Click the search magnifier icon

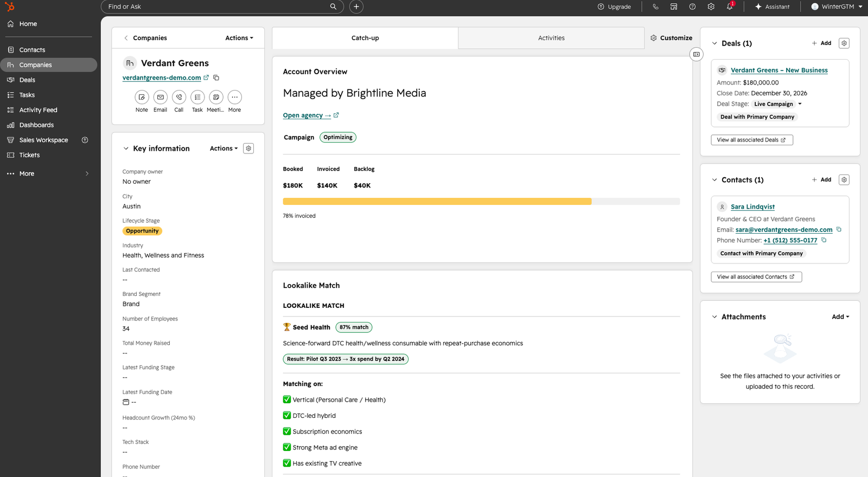coord(333,7)
